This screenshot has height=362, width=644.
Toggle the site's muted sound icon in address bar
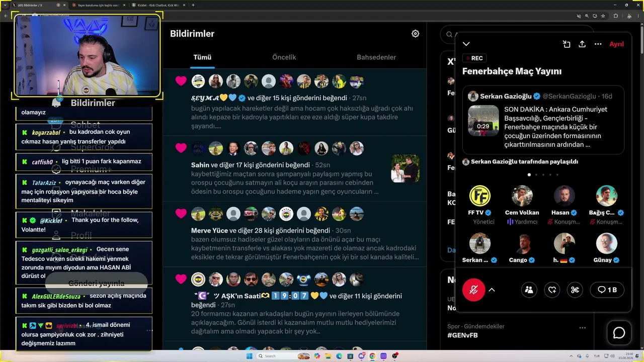(x=579, y=16)
